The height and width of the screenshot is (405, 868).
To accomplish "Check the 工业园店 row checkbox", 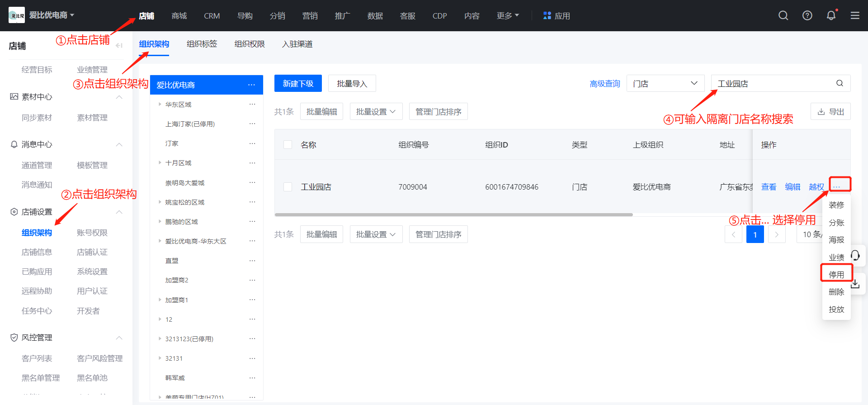I will [288, 186].
